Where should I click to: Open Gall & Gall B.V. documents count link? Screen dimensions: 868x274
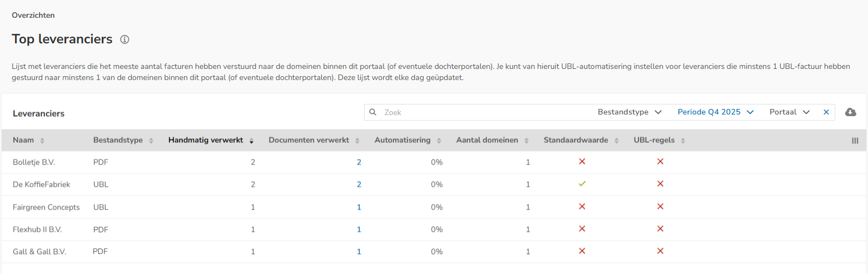point(359,252)
